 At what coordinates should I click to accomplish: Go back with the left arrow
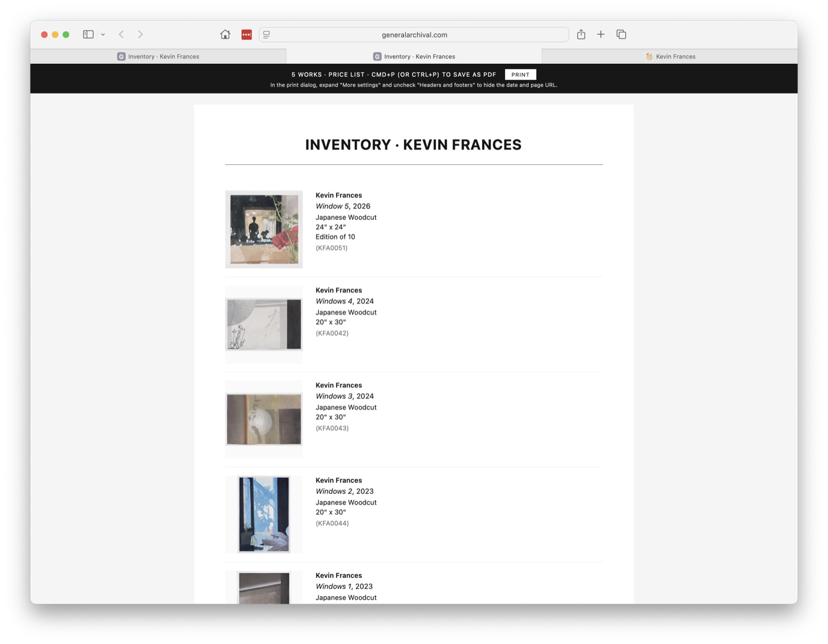(x=121, y=34)
